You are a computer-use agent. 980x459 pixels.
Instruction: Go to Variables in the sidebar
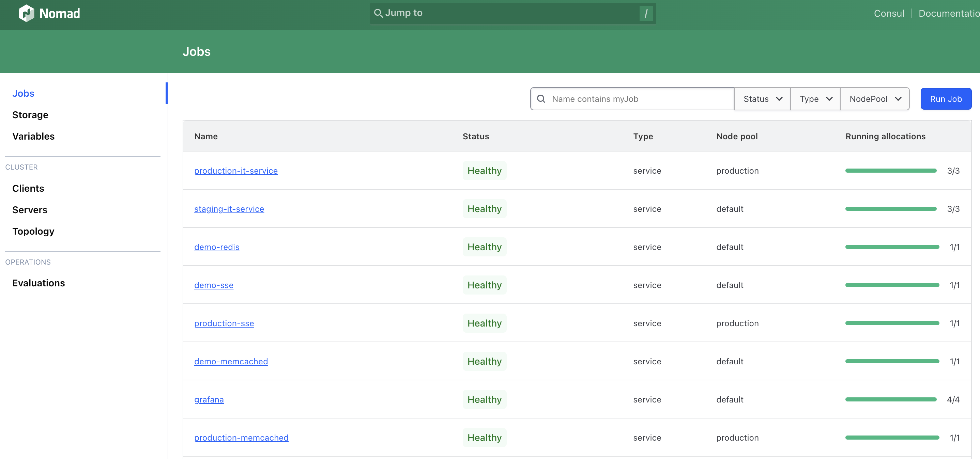pyautogui.click(x=33, y=136)
